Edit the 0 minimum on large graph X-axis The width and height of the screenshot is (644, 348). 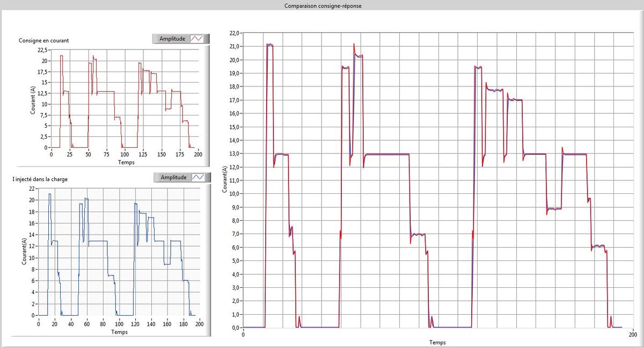(x=243, y=335)
